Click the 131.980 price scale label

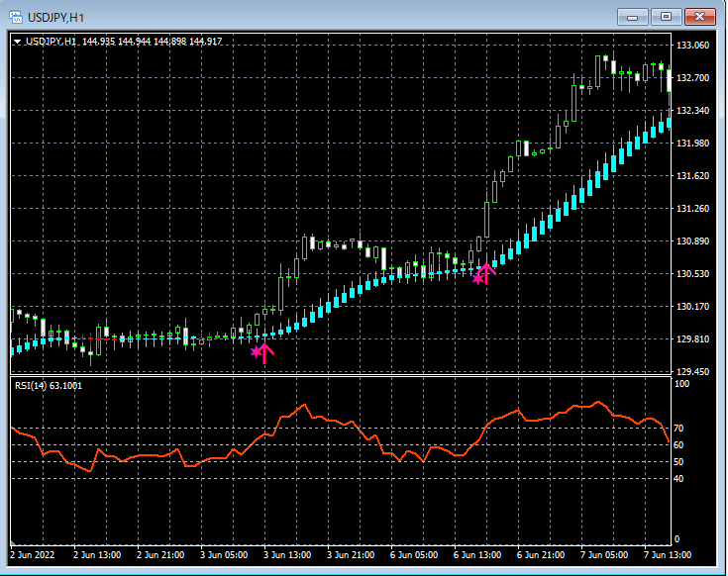(x=692, y=143)
